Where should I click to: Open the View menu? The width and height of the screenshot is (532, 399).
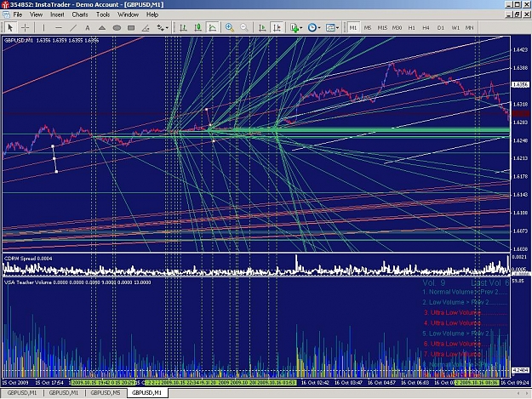tap(36, 14)
